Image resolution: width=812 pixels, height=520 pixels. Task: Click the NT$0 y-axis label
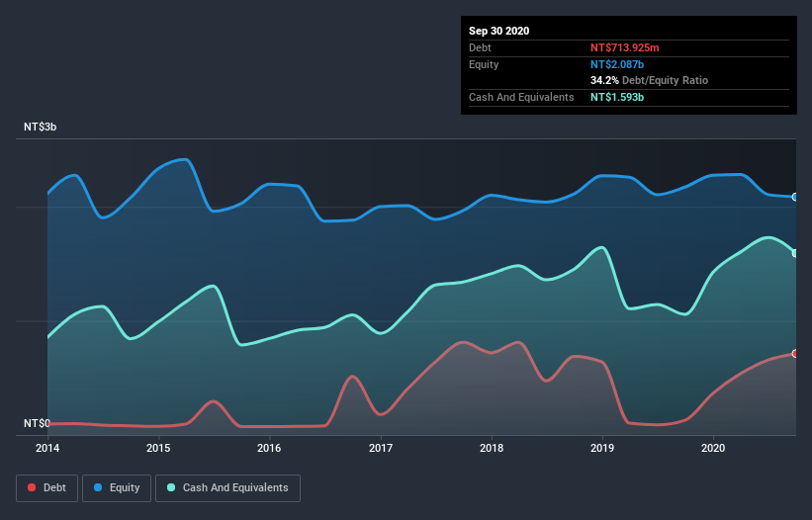(37, 423)
